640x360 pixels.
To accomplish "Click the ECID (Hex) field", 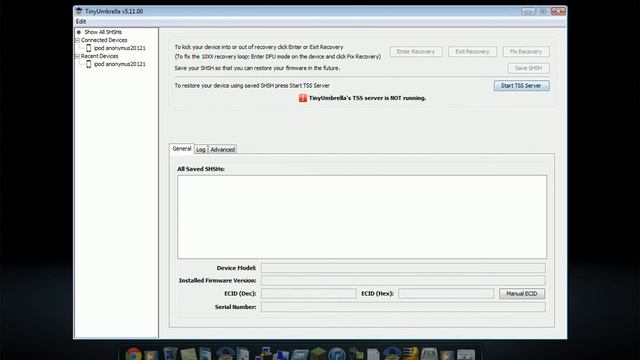I will [x=446, y=293].
